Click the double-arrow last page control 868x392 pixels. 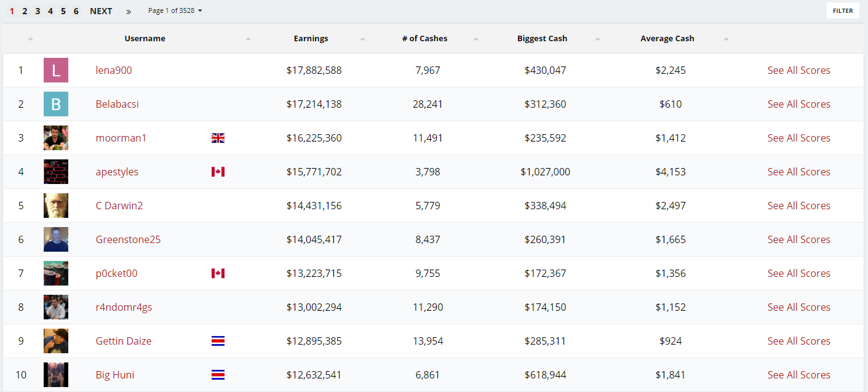127,10
